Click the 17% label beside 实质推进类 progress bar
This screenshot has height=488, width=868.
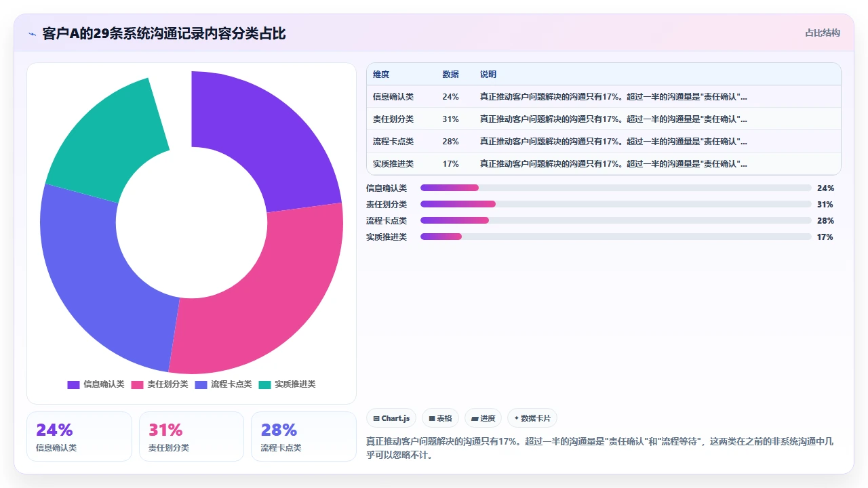825,237
